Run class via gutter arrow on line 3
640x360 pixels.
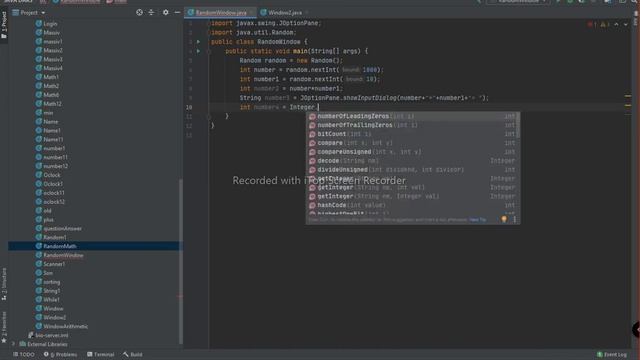click(x=198, y=42)
